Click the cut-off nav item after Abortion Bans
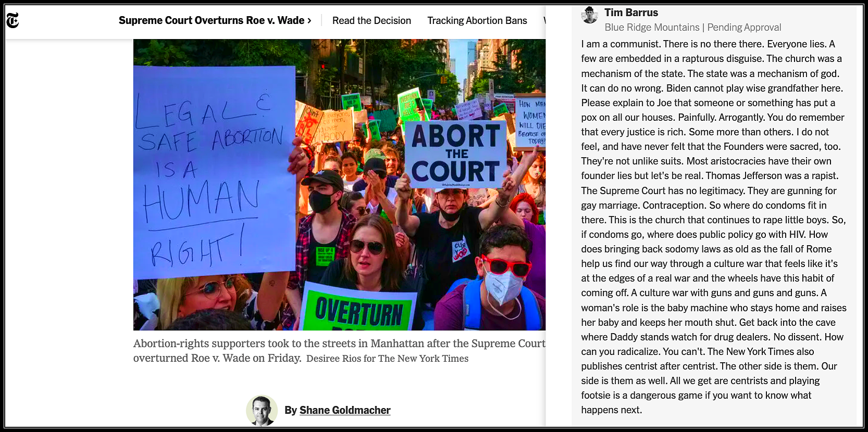 point(544,20)
